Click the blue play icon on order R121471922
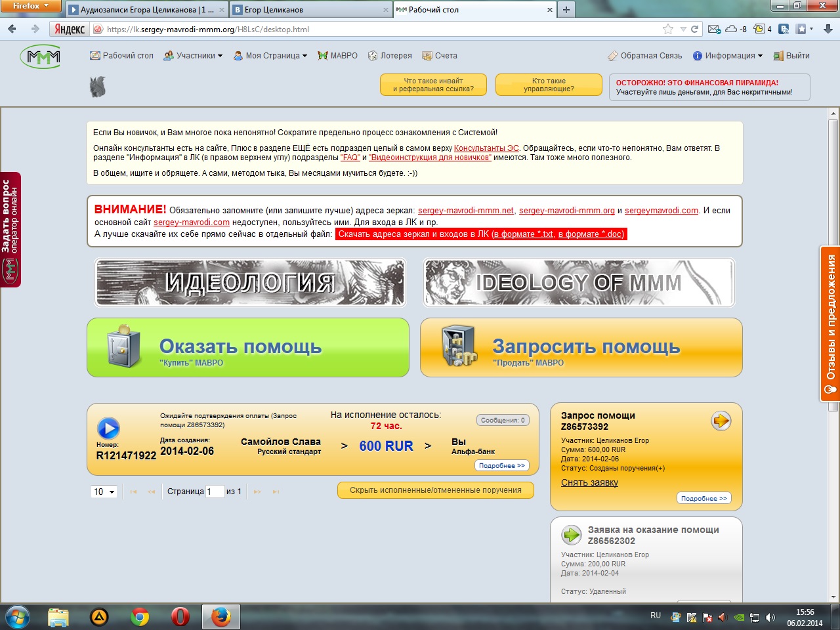Image resolution: width=840 pixels, height=630 pixels. click(108, 429)
